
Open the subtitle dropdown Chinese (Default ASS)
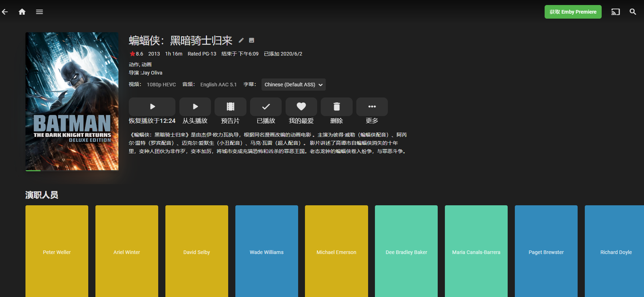pyautogui.click(x=293, y=85)
